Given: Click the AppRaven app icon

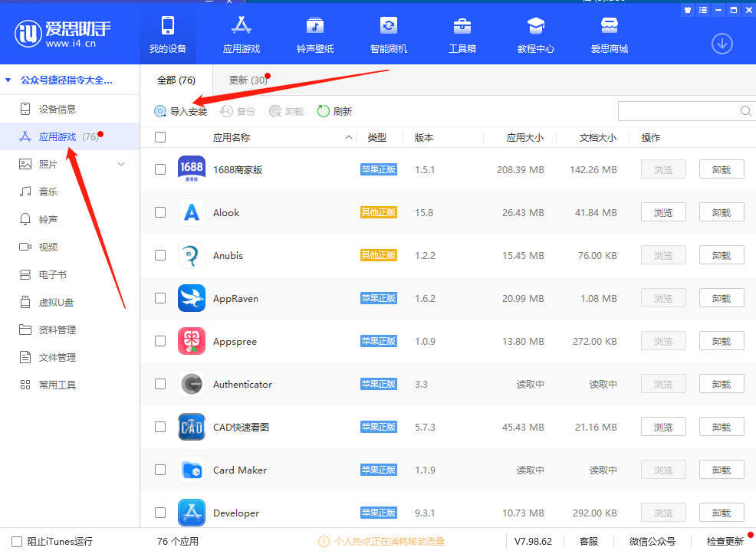Looking at the screenshot, I should [192, 298].
